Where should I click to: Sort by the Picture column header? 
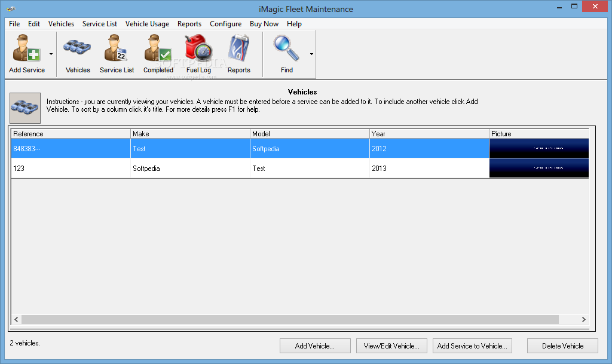pyautogui.click(x=539, y=133)
